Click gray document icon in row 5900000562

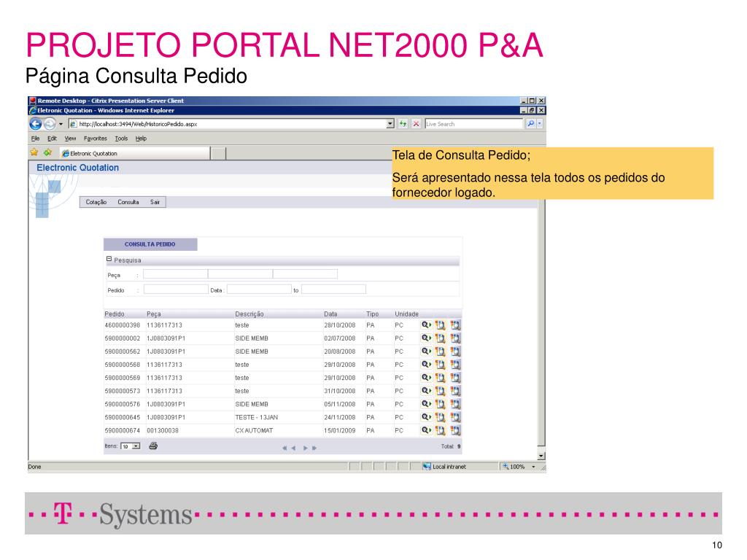(456, 351)
